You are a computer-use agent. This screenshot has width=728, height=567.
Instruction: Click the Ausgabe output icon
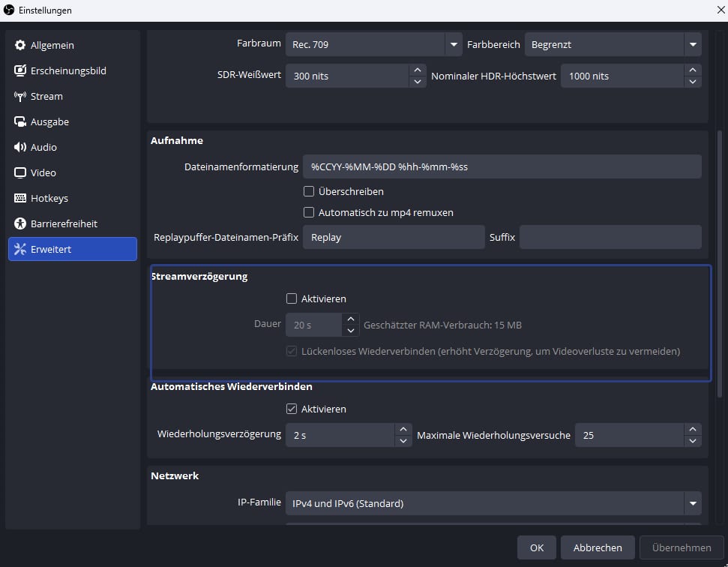click(x=20, y=121)
